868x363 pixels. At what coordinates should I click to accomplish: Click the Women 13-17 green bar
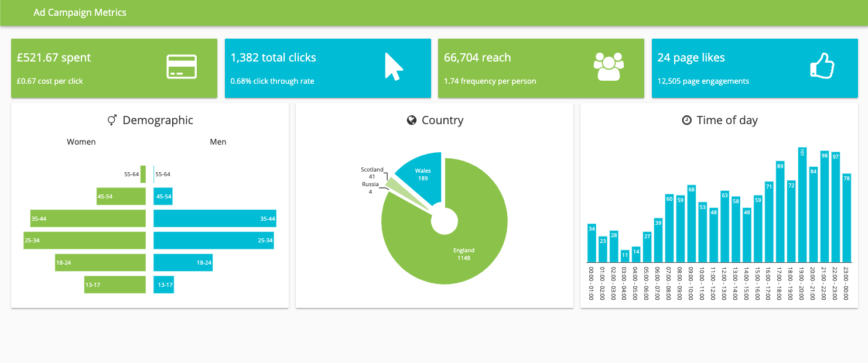pyautogui.click(x=115, y=285)
